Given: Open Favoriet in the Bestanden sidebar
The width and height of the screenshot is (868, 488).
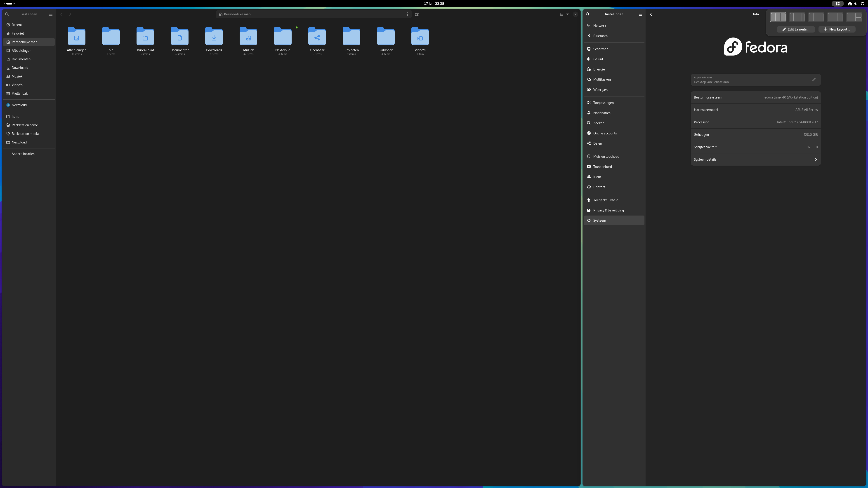Looking at the screenshot, I should [x=29, y=33].
